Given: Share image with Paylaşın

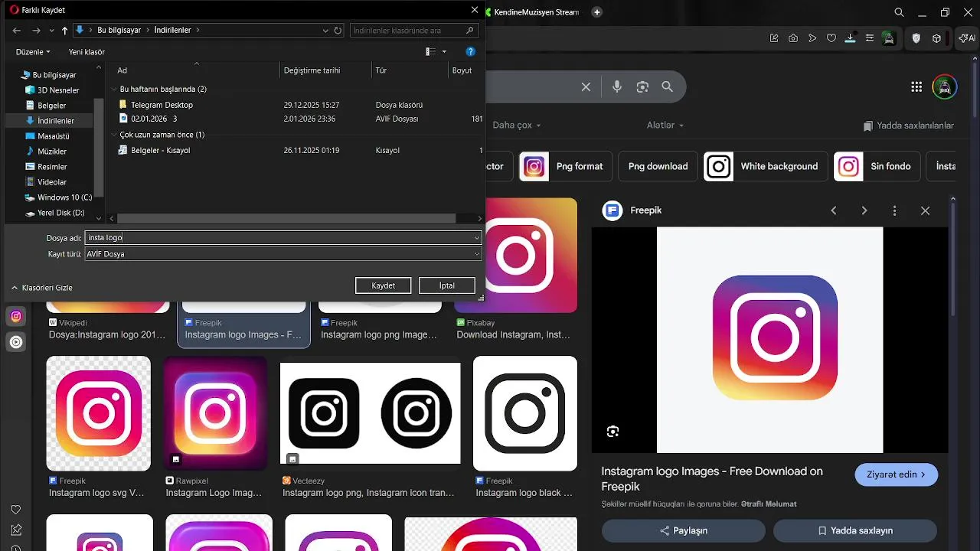Looking at the screenshot, I should click(684, 530).
